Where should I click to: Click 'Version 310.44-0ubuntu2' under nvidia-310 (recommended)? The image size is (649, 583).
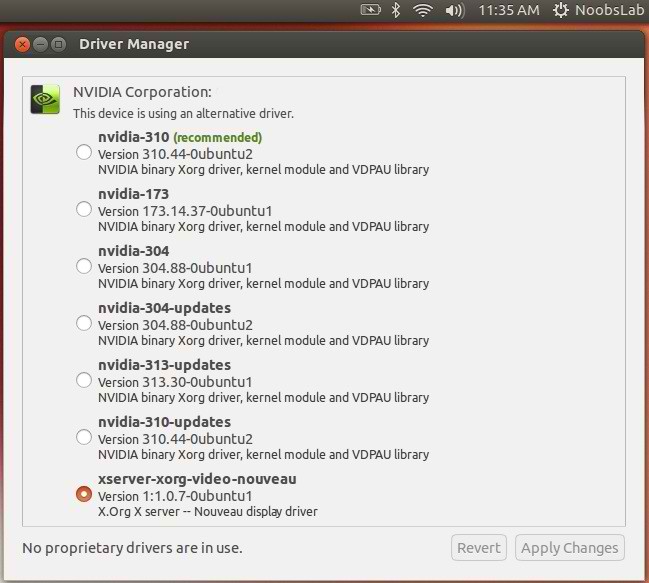(175, 154)
